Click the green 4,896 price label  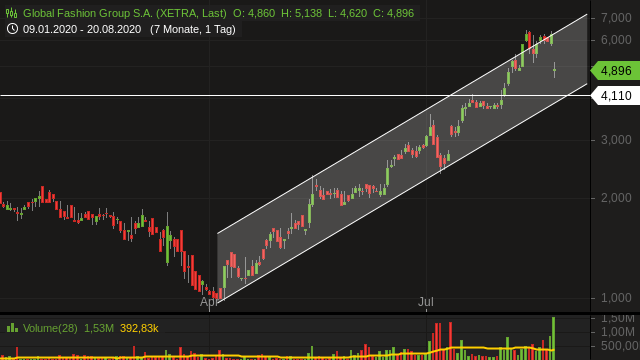[x=616, y=71]
